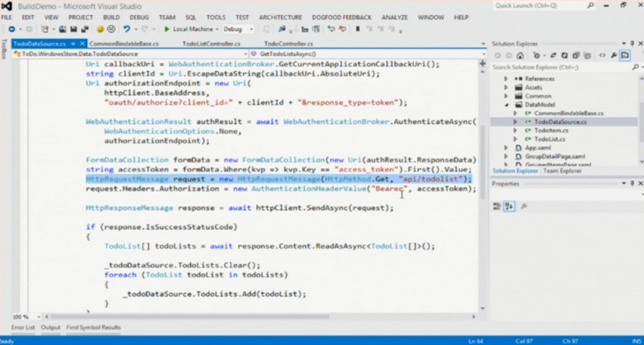Image resolution: width=644 pixels, height=345 pixels.
Task: Click the Find in Files toolbar icon
Action: point(282,30)
